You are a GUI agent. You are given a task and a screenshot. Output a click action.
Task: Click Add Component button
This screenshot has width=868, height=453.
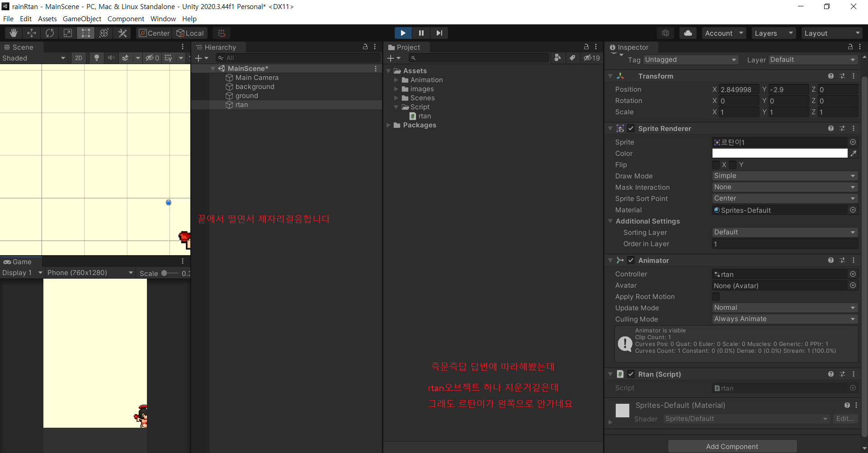coord(732,446)
